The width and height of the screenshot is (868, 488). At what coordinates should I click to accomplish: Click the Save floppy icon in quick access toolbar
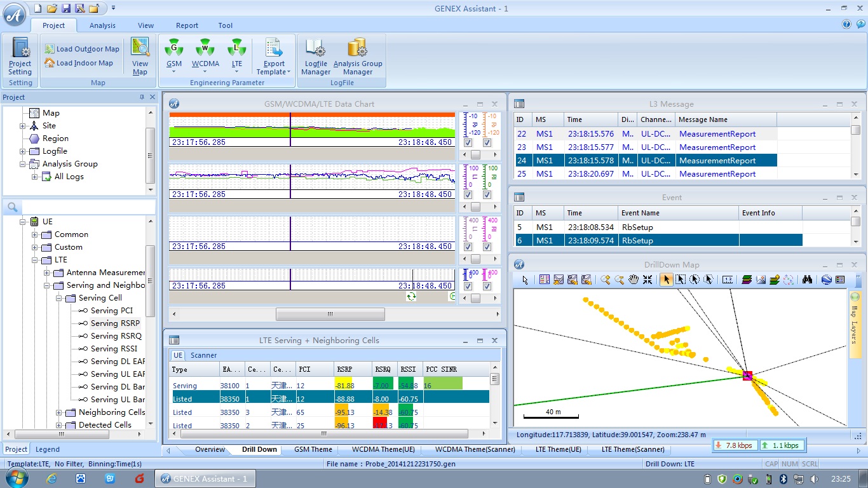pyautogui.click(x=66, y=8)
